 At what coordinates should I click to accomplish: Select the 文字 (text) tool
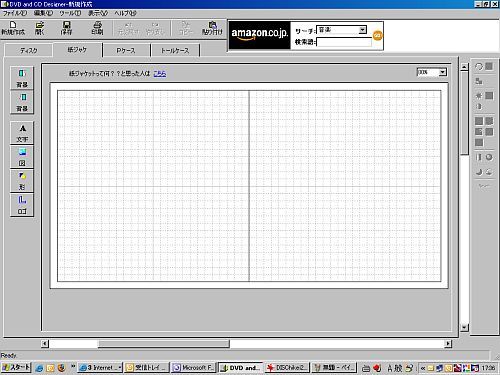point(22,133)
